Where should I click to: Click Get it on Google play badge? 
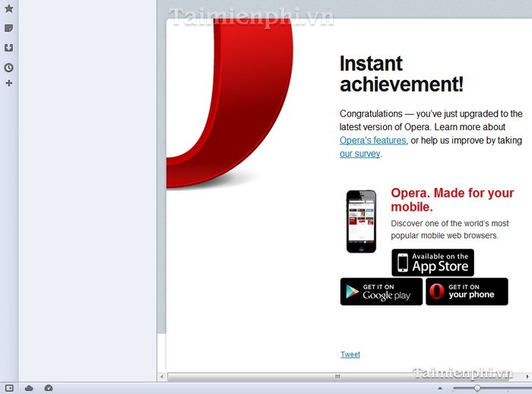coord(382,292)
